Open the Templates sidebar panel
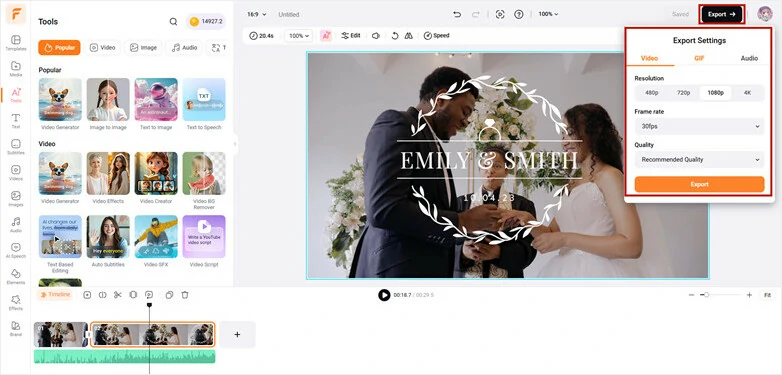This screenshot has width=782, height=375. [x=15, y=43]
